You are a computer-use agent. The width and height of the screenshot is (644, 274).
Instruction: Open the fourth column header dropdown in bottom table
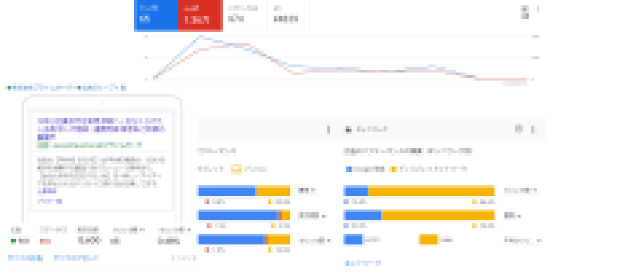pos(128,230)
